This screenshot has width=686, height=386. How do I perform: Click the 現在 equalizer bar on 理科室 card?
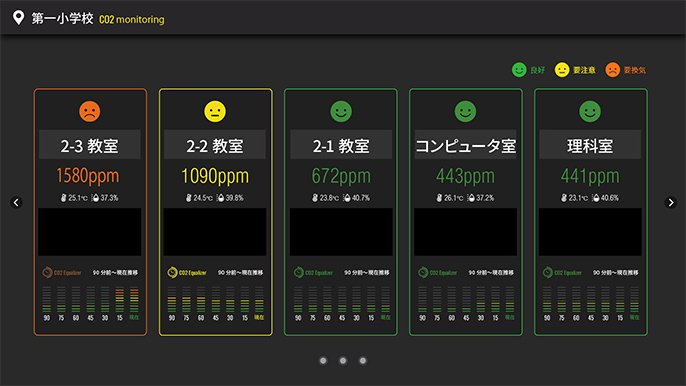click(634, 299)
